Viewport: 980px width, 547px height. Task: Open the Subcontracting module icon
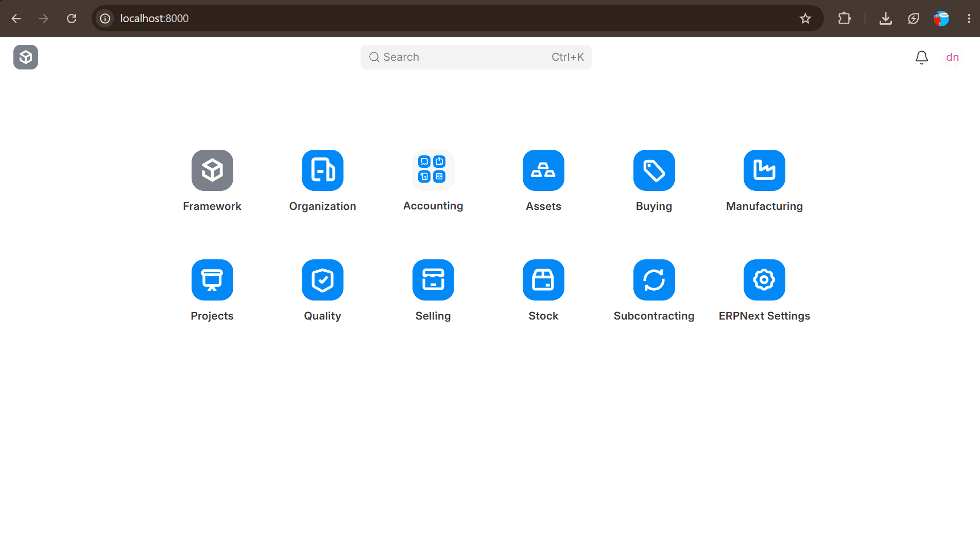click(654, 280)
